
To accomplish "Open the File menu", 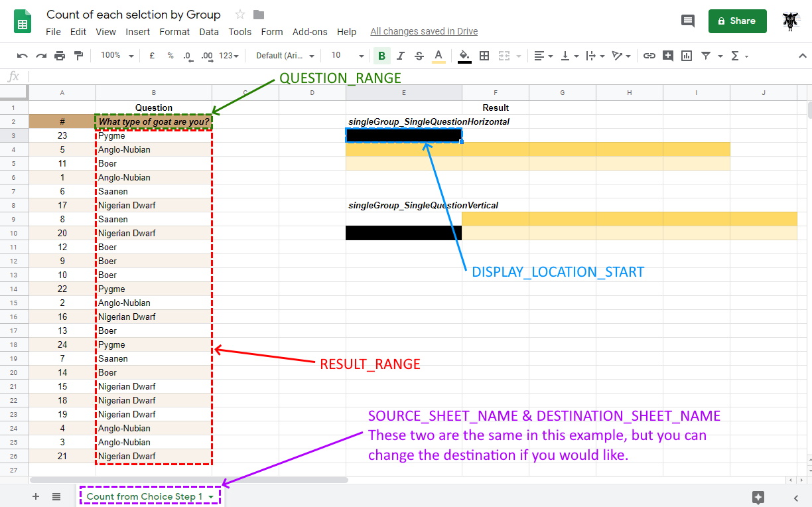I will [x=53, y=32].
